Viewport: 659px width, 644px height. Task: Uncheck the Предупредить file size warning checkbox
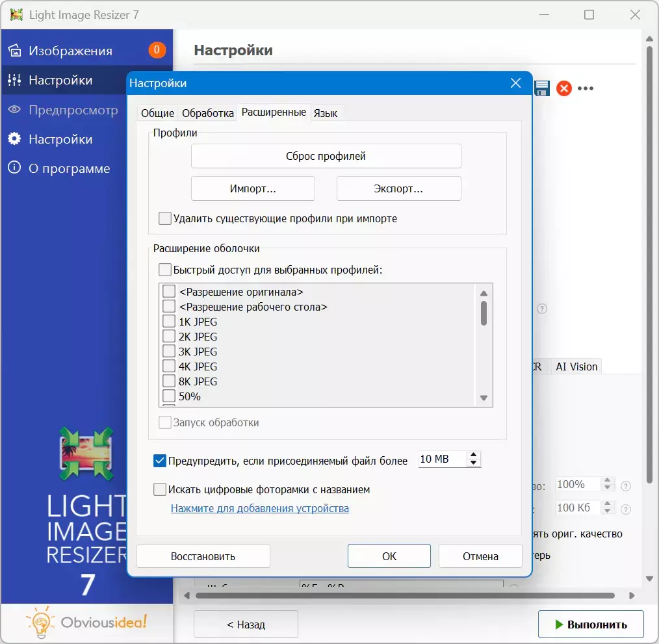click(160, 461)
